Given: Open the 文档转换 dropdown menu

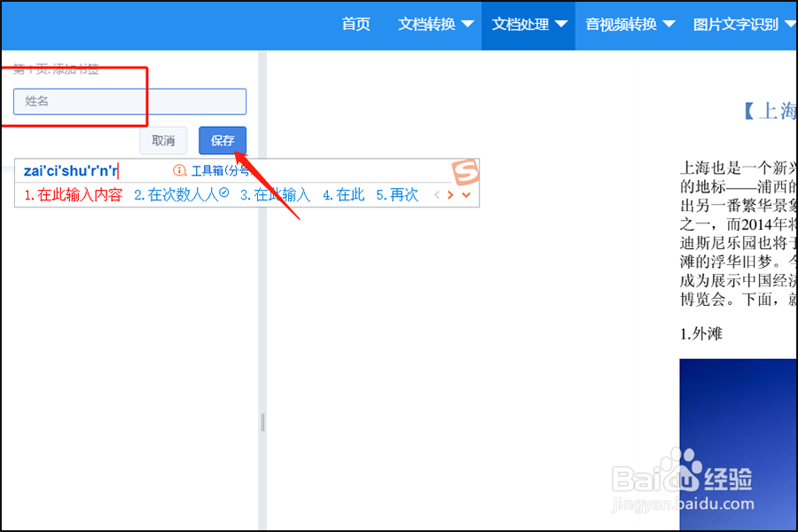Looking at the screenshot, I should (x=434, y=25).
